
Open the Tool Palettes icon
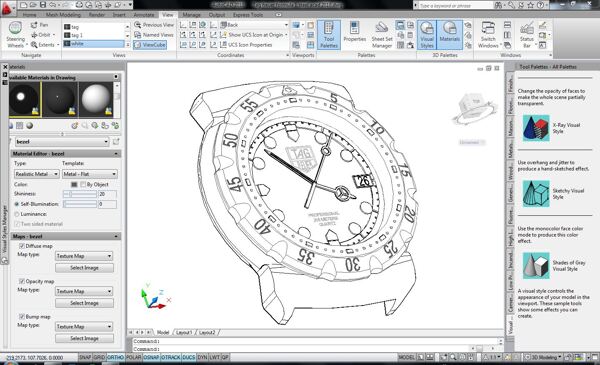(328, 35)
